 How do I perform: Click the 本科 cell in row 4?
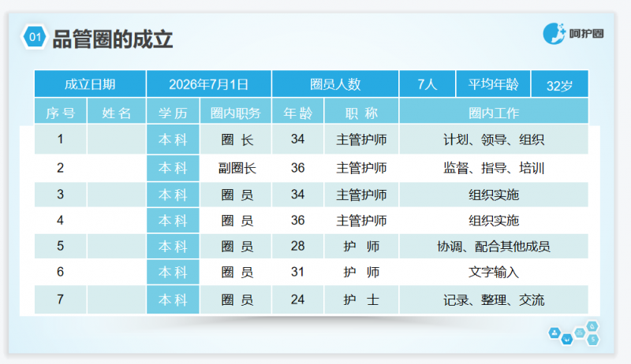[173, 220]
